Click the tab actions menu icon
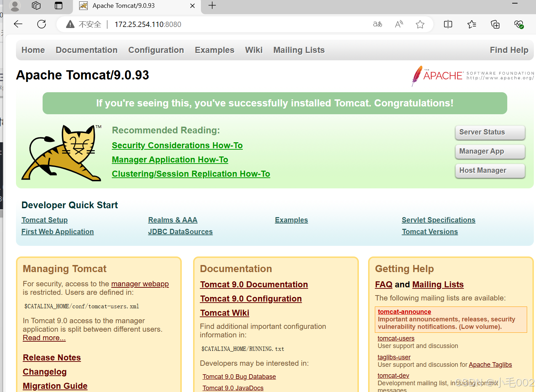 pos(59,6)
